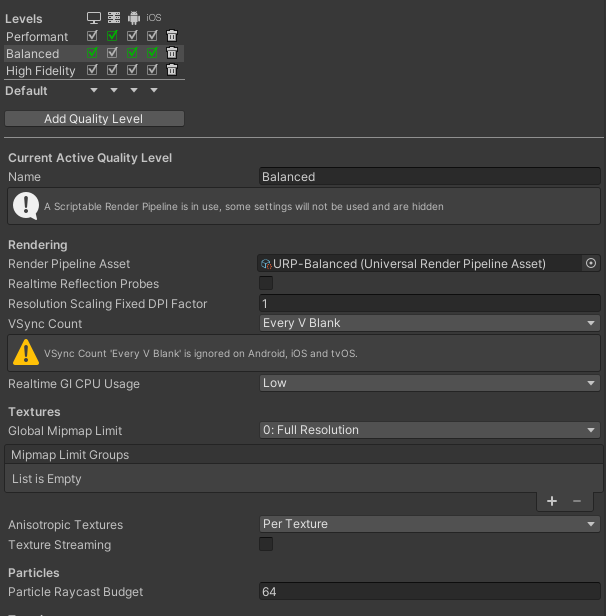
Task: Click the Android platform icon
Action: click(133, 18)
